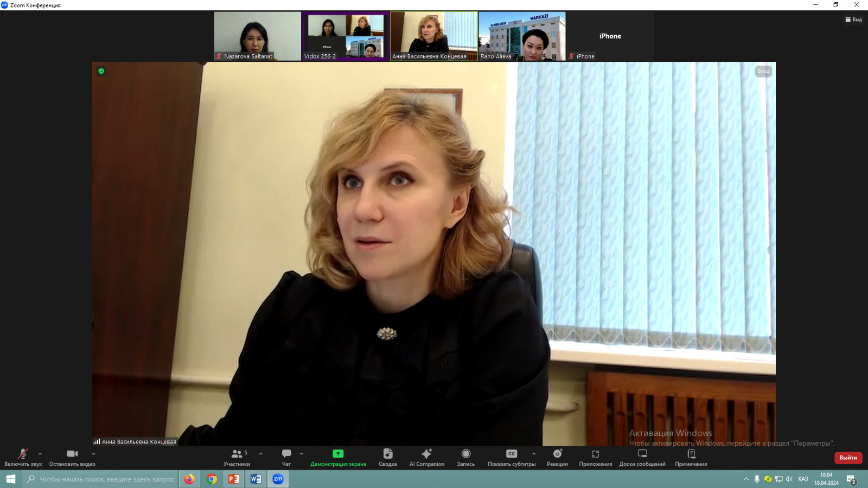Unmute microphone with Включить звук button

point(23,457)
